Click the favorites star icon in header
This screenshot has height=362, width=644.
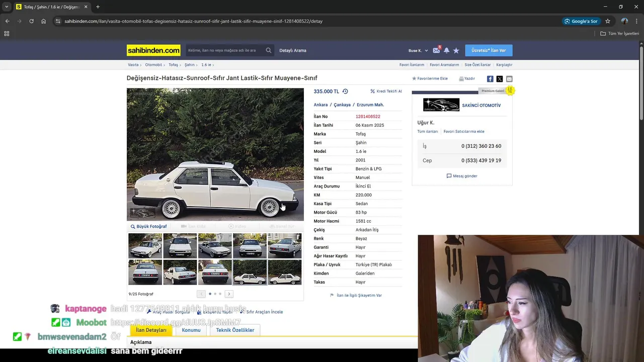click(456, 50)
